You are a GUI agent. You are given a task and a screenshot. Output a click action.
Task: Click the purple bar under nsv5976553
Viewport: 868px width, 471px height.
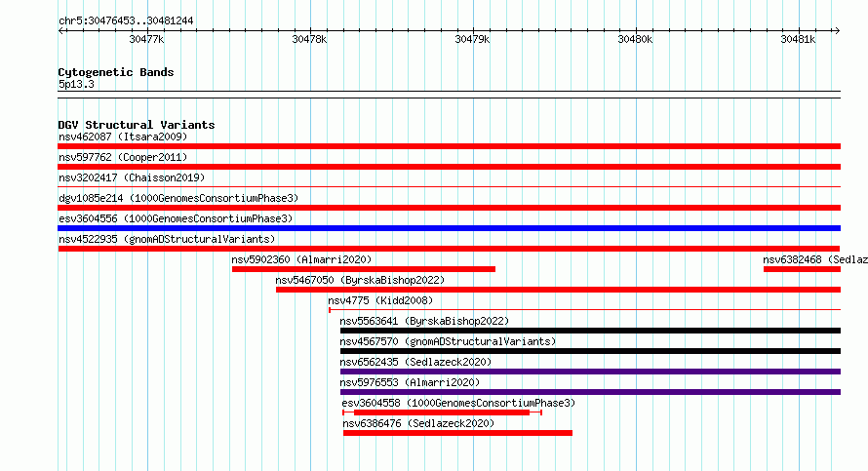point(590,392)
